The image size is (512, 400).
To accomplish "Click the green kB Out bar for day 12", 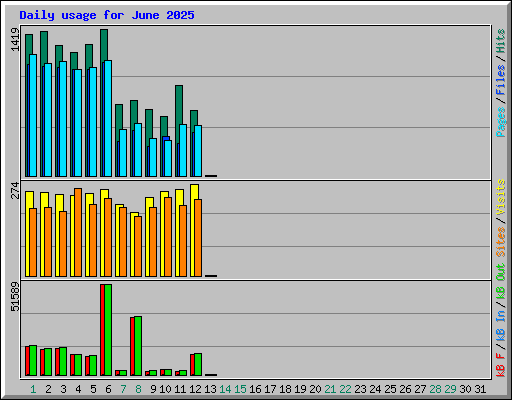I will (198, 364).
